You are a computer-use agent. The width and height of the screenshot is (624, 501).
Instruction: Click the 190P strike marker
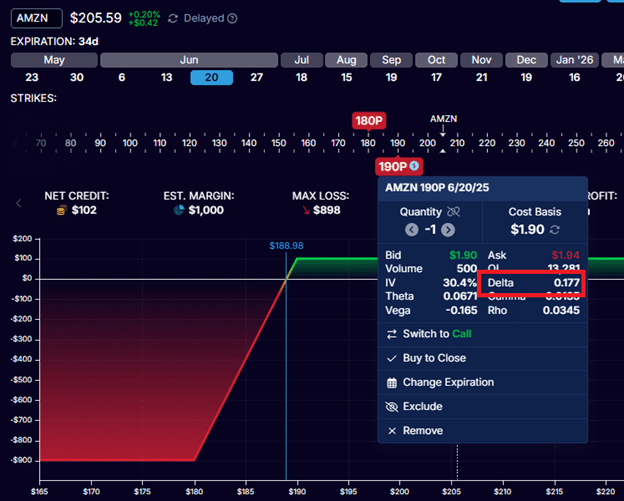[x=393, y=166]
